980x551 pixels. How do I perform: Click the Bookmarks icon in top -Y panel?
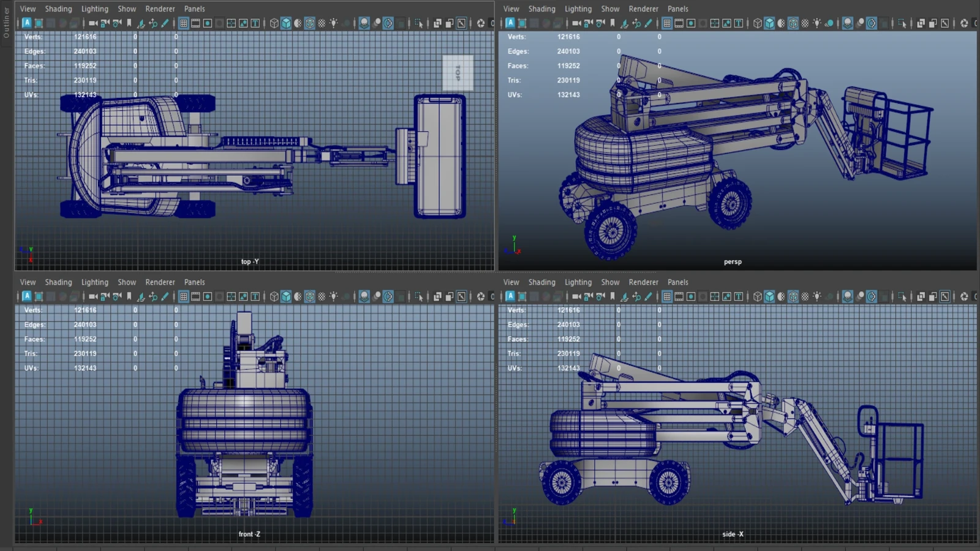pyautogui.click(x=129, y=23)
